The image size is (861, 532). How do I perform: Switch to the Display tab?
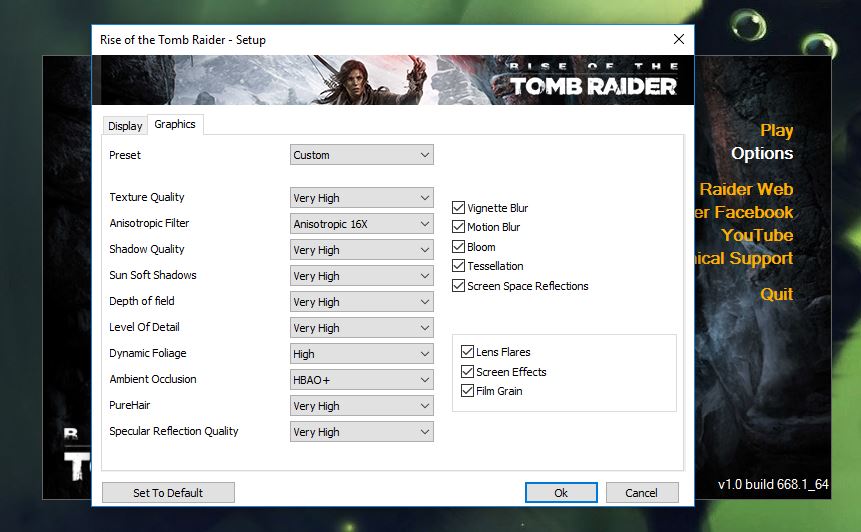tap(125, 126)
